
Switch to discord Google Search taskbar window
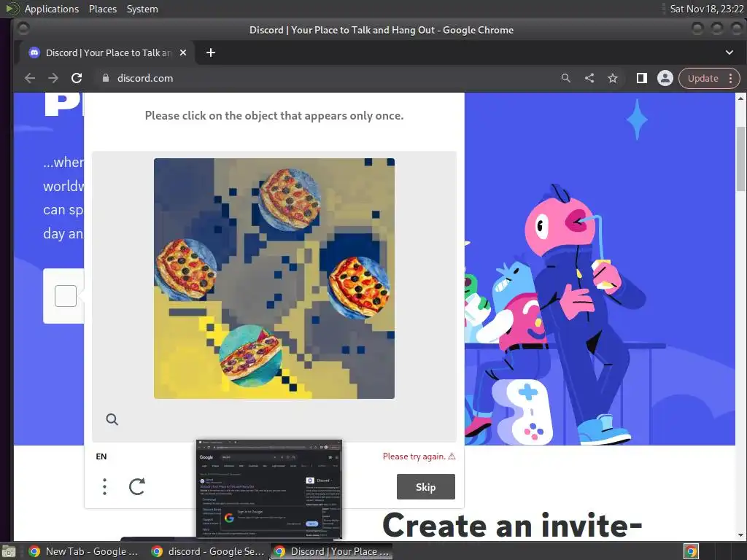pyautogui.click(x=208, y=551)
